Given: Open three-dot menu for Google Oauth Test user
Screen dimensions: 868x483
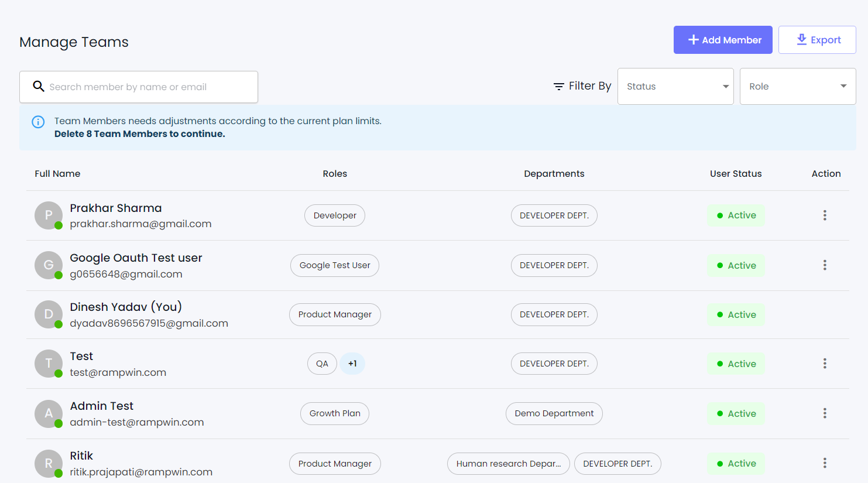Looking at the screenshot, I should (x=825, y=265).
